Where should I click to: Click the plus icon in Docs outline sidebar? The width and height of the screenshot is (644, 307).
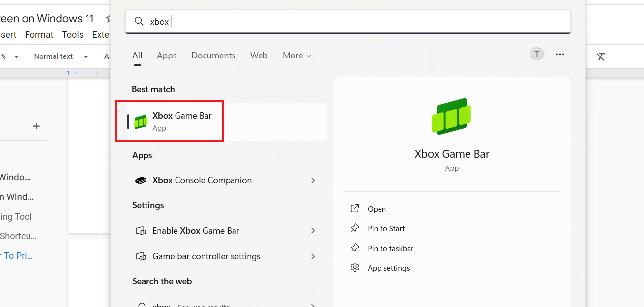point(36,126)
